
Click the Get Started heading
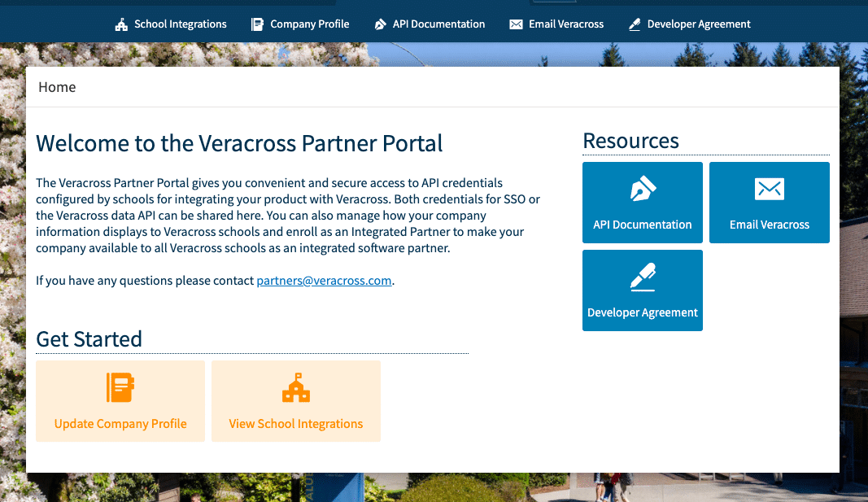point(89,338)
